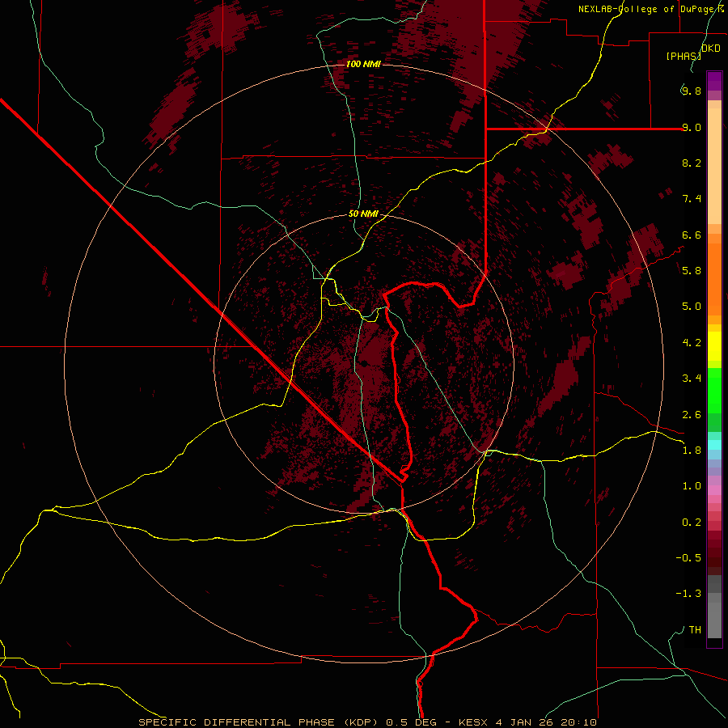Click the 0.5 DEG elevation text
Screen dimensions: 728x728
pyautogui.click(x=412, y=722)
